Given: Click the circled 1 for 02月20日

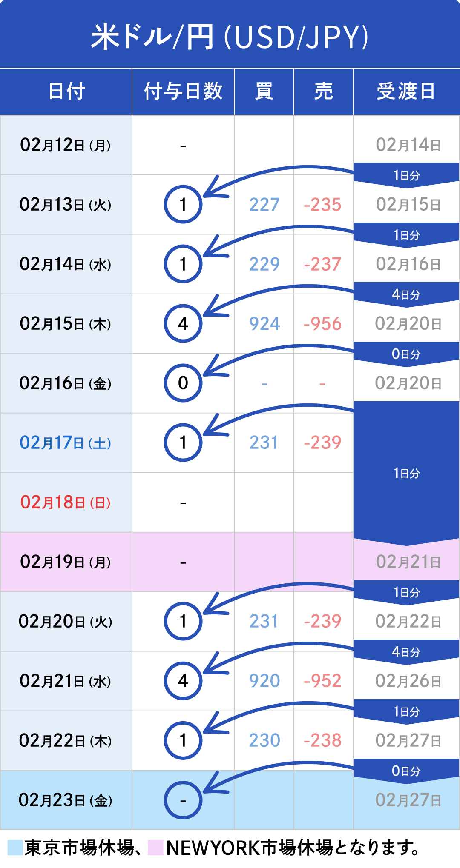Looking at the screenshot, I should pyautogui.click(x=183, y=621).
